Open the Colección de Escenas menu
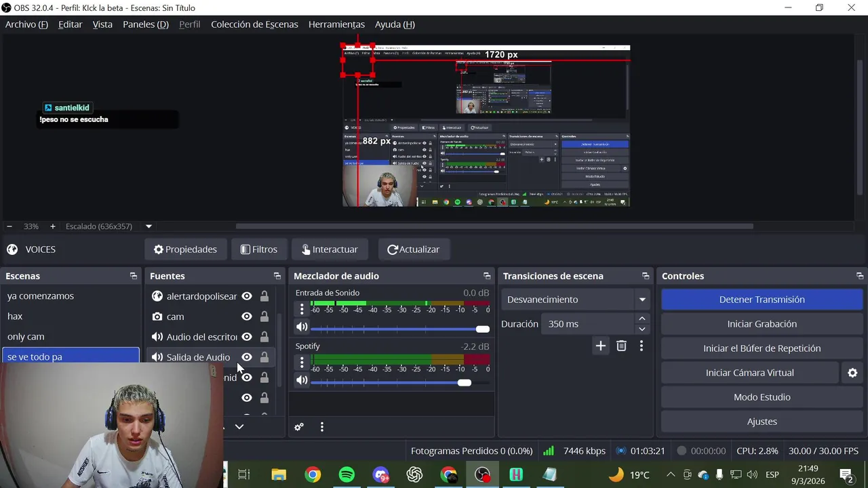 254,24
